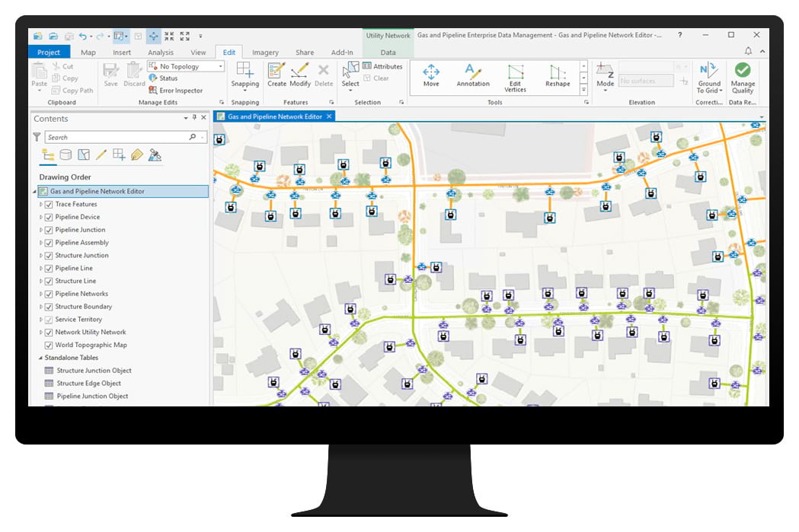Click the No surfaces elevation field
Screen dimensions: 799x532
[646, 81]
